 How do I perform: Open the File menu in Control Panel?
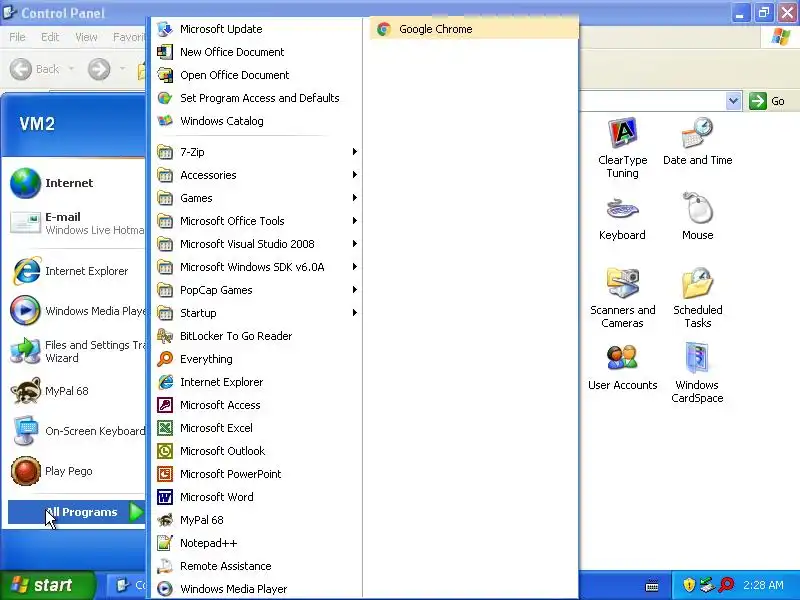tap(17, 37)
